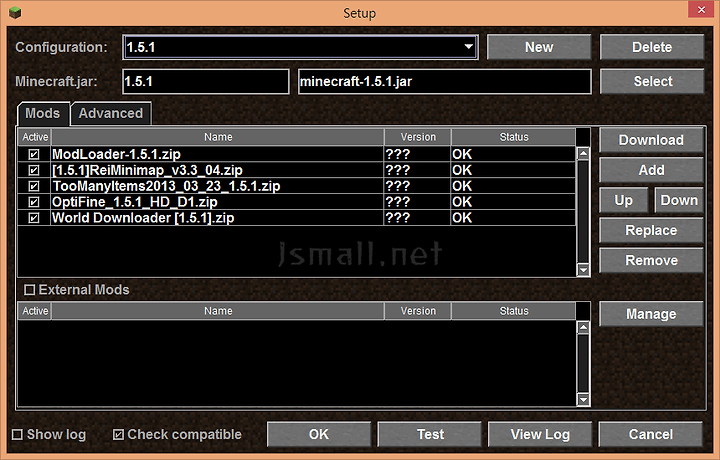The height and width of the screenshot is (460, 720).
Task: Enable the Show log checkbox
Action: point(17,434)
